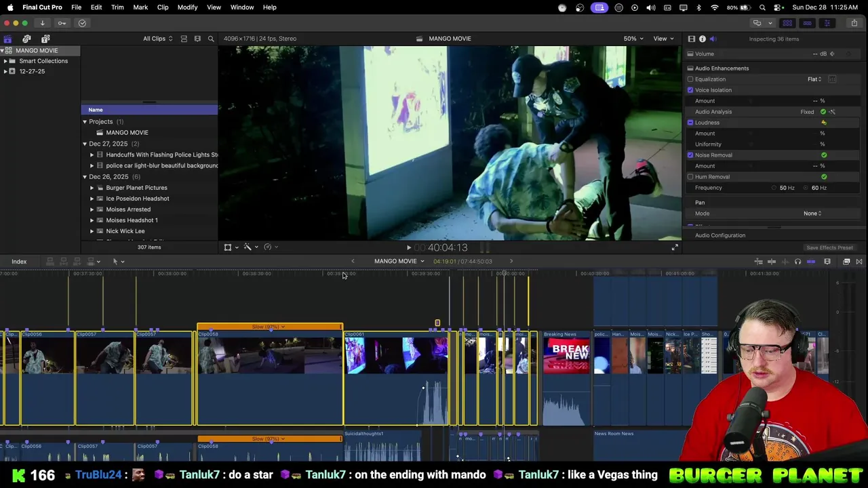Open the Effects browser icon
This screenshot has height=488, width=868.
[846, 262]
